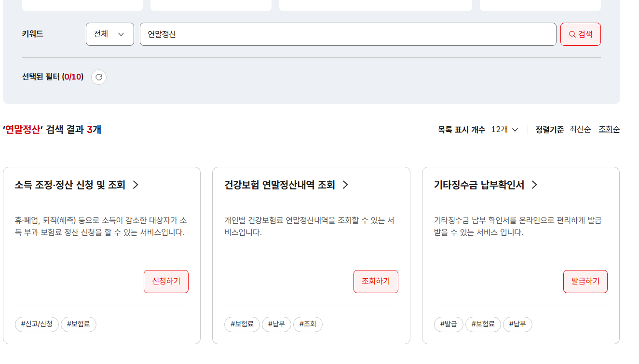This screenshot has height=364, width=639.
Task: Click the #조회 tag on the second card
Action: 308,324
